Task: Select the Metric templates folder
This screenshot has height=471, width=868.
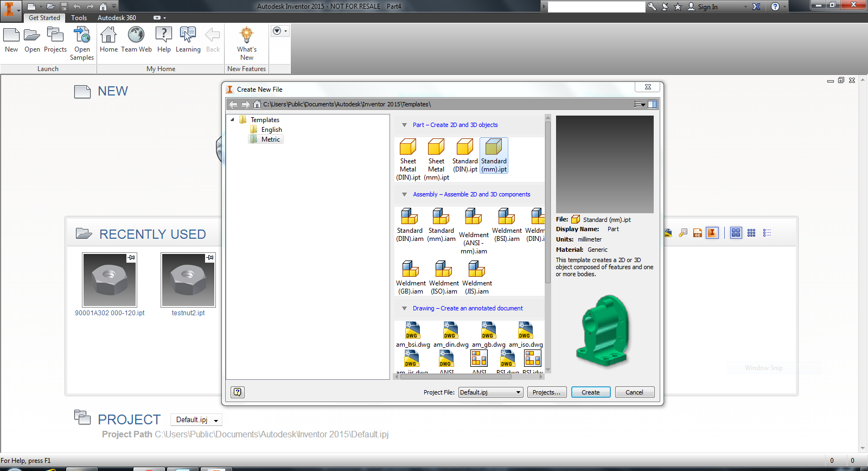Action: pyautogui.click(x=266, y=139)
